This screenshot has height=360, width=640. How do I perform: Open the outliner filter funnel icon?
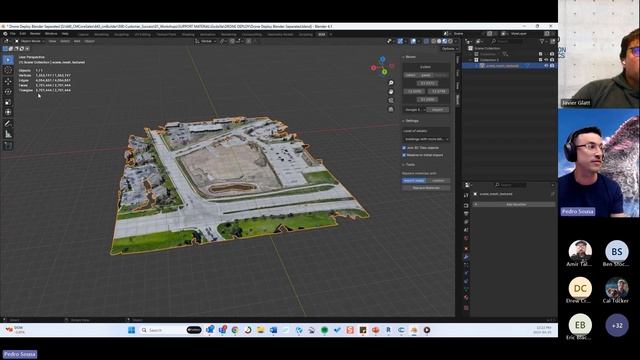tap(542, 41)
